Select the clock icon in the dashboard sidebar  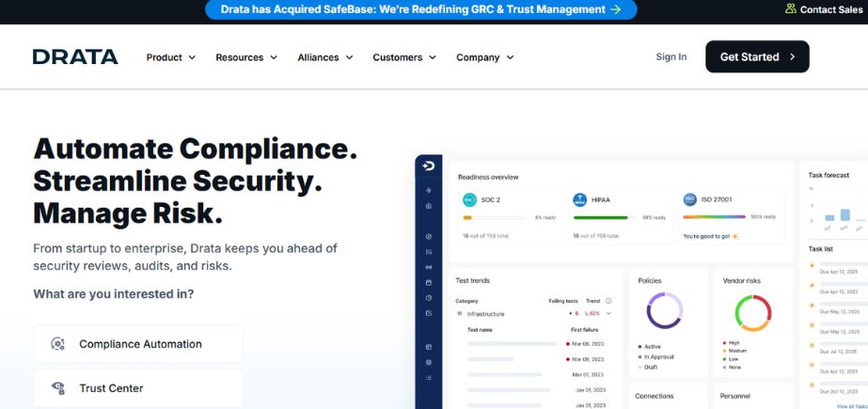429,298
